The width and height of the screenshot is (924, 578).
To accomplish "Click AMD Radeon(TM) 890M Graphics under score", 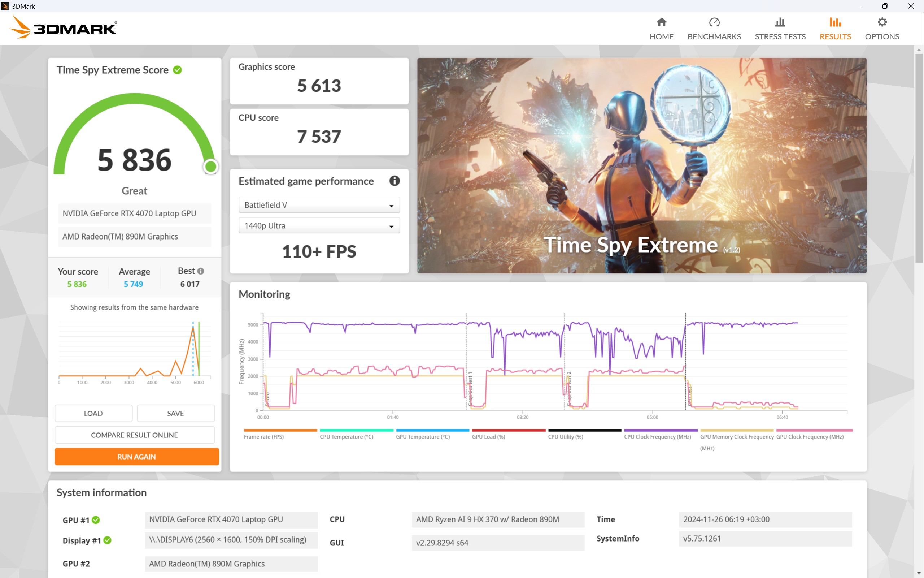I will tap(134, 236).
